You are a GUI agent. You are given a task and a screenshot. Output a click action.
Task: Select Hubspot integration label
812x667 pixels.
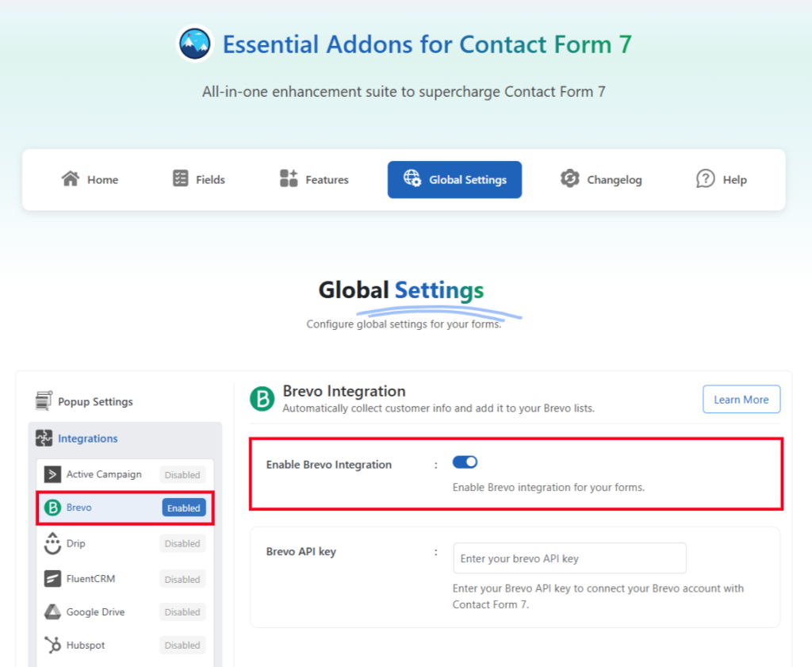coord(86,646)
